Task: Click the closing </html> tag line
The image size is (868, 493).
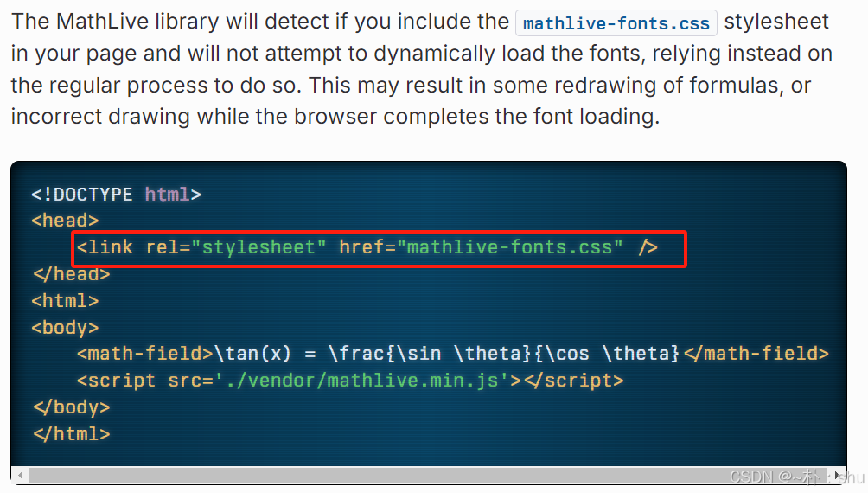Action: click(71, 433)
